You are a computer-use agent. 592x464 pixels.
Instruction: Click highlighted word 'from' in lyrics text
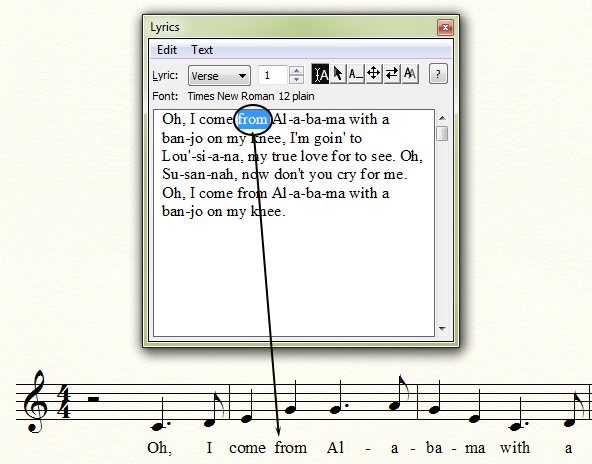pyautogui.click(x=253, y=120)
